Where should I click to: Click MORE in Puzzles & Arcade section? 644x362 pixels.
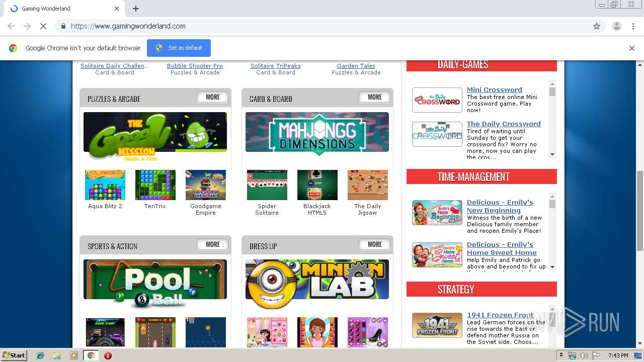213,97
